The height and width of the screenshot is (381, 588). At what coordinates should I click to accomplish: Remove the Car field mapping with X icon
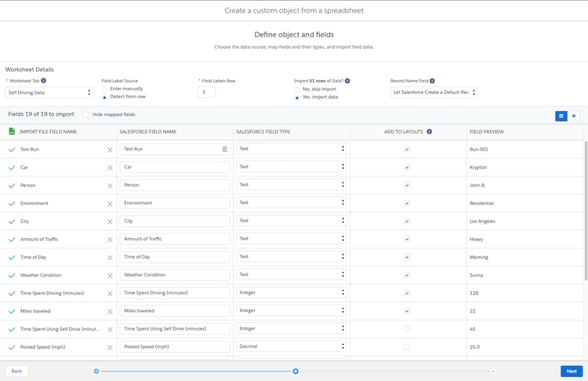point(110,168)
